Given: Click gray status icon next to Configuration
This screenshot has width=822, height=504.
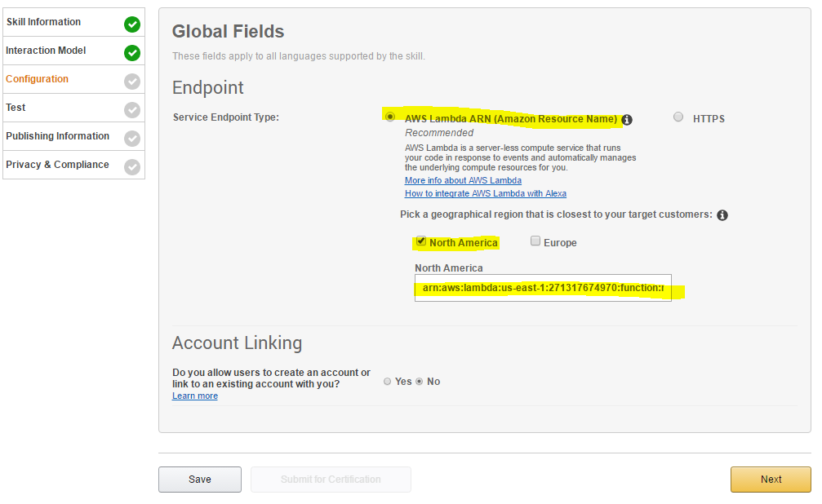Looking at the screenshot, I should pyautogui.click(x=132, y=82).
